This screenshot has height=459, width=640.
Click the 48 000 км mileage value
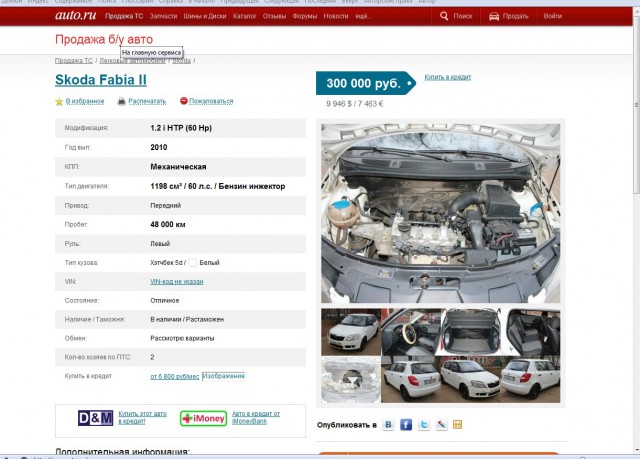(x=168, y=224)
